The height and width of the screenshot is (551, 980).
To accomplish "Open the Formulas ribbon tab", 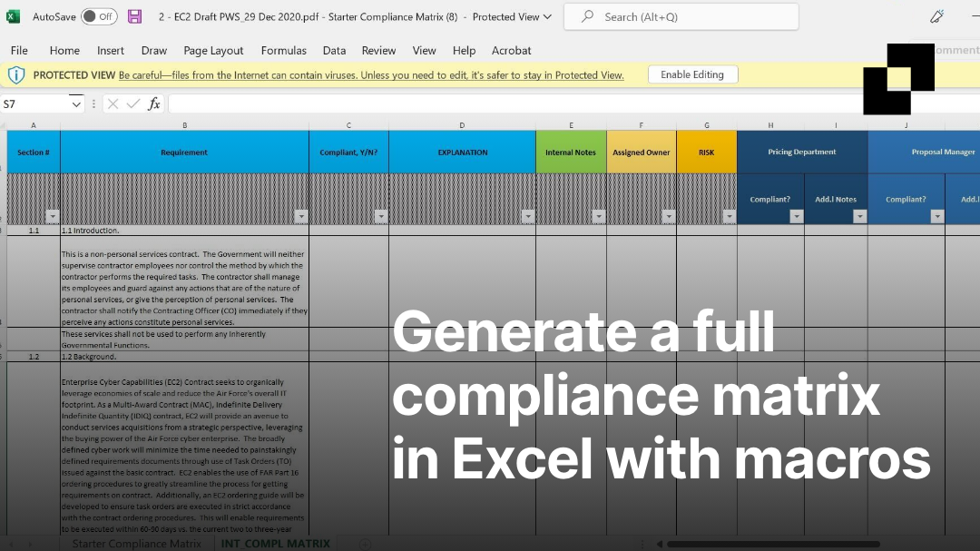I will pyautogui.click(x=283, y=51).
